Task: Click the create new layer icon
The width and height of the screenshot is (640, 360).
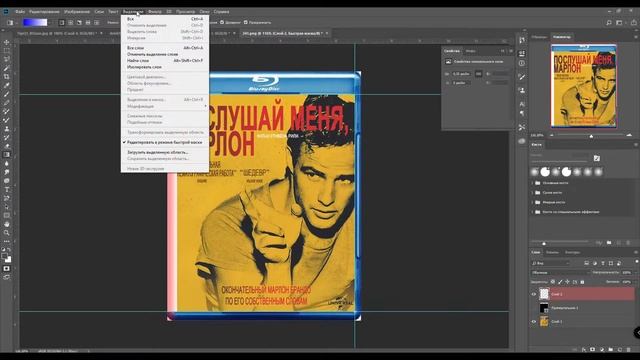Action: click(620, 349)
